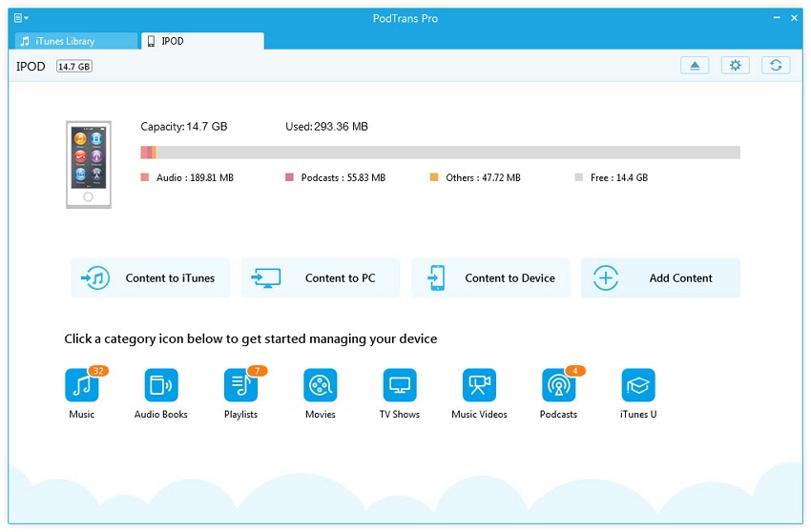811x532 pixels.
Task: Click the Add Content button
Action: [660, 278]
